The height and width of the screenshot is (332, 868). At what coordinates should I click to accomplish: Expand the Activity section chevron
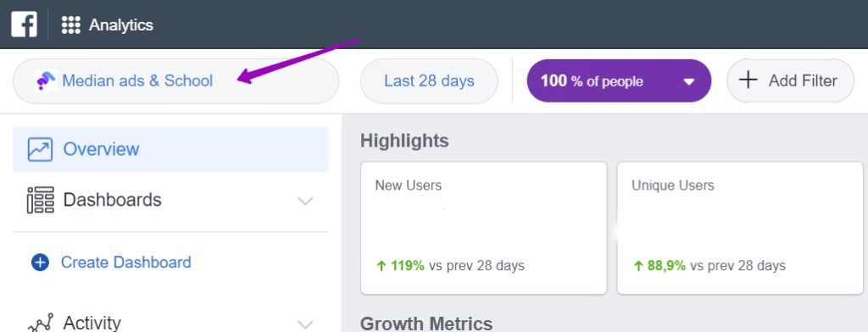tap(305, 324)
